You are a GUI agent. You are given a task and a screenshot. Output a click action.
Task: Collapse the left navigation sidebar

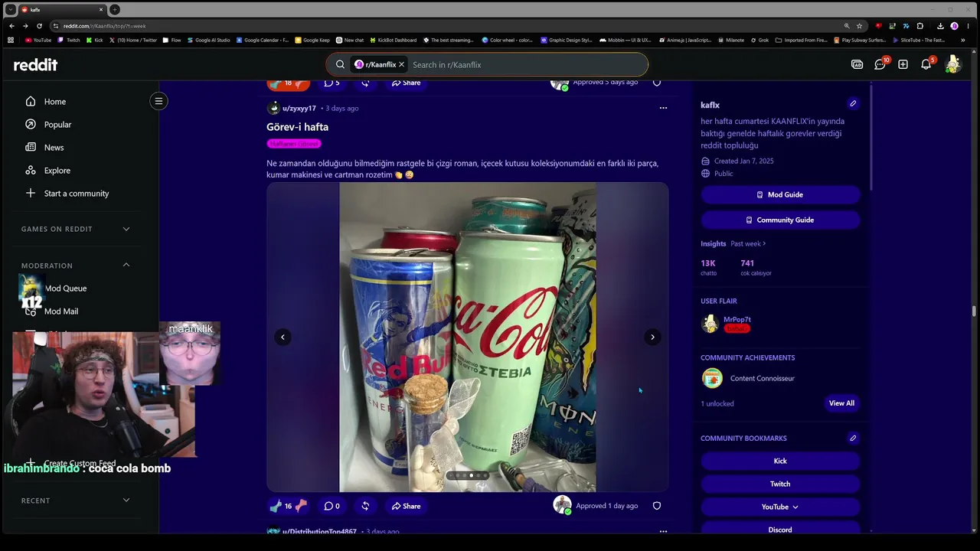158,101
